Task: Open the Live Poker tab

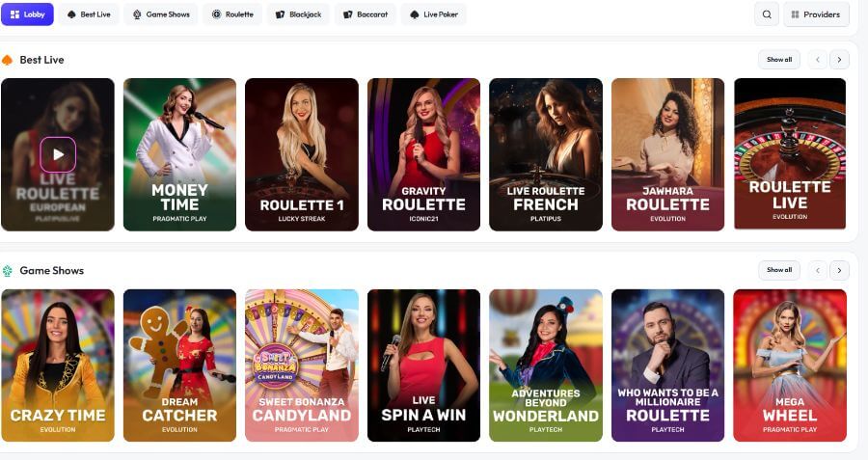Action: tap(434, 14)
